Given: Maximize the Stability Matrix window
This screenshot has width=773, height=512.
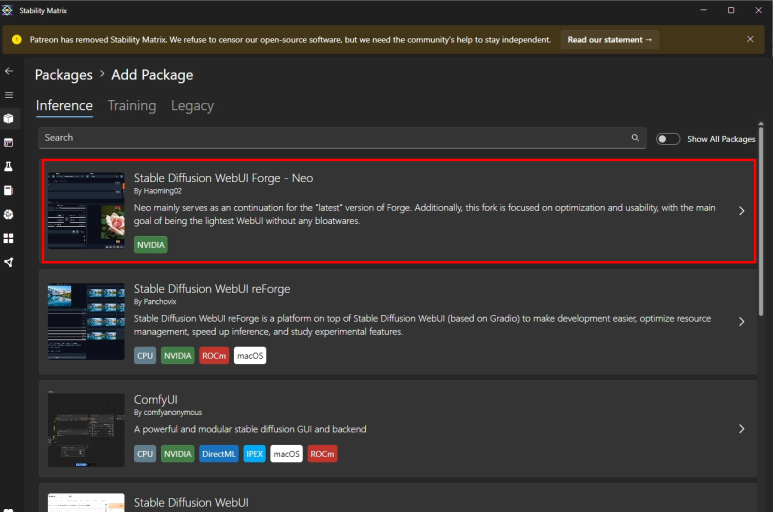Looking at the screenshot, I should [731, 10].
